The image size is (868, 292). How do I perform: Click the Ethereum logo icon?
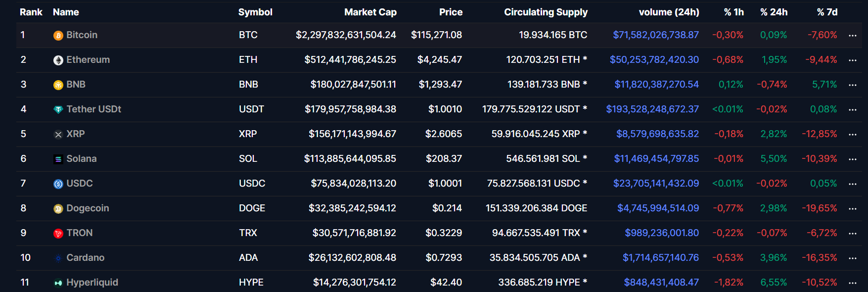coord(58,60)
